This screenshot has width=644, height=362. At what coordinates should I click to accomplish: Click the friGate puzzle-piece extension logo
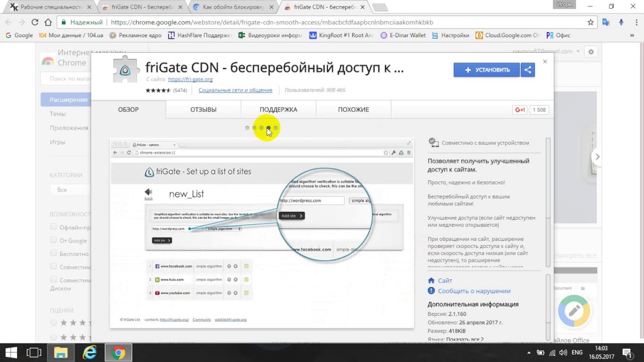tap(126, 69)
